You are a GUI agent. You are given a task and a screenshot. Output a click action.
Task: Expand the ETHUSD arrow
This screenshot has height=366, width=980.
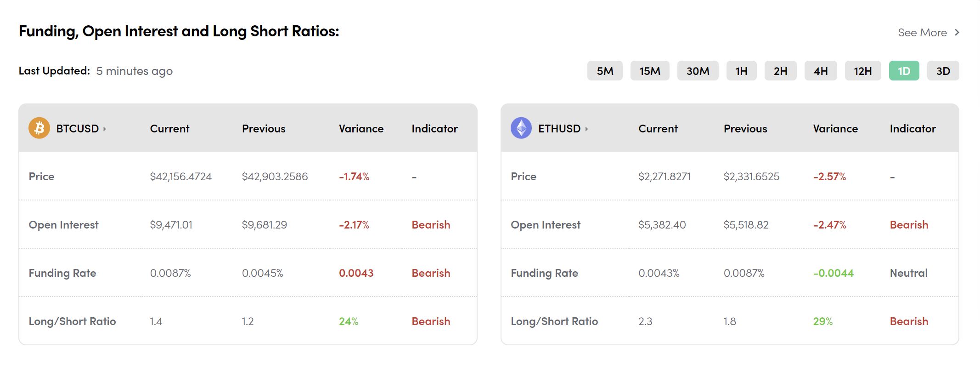point(586,129)
